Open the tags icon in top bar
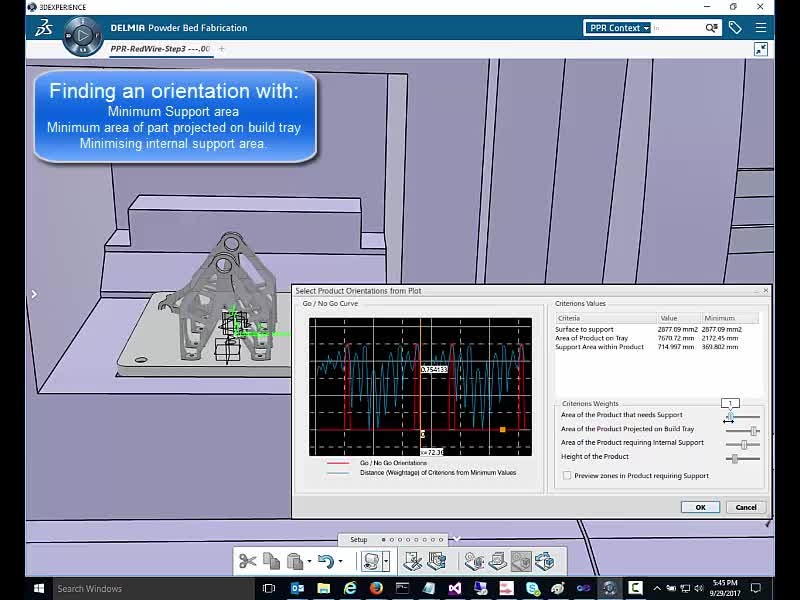This screenshot has height=600, width=800. pos(735,28)
